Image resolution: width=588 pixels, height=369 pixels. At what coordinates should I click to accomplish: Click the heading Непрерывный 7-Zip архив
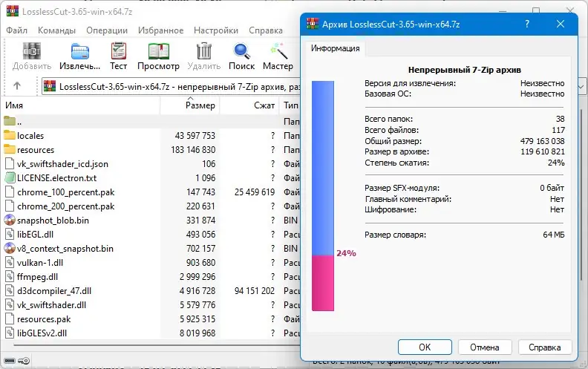(x=464, y=70)
